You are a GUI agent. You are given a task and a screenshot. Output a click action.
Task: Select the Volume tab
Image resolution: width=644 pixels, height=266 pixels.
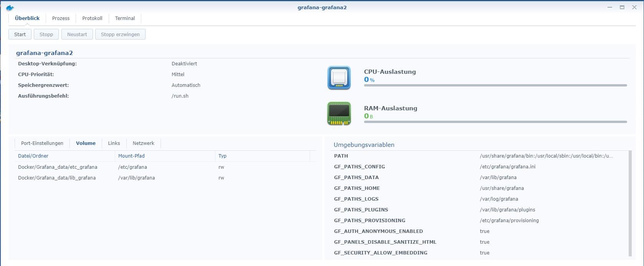click(x=86, y=143)
